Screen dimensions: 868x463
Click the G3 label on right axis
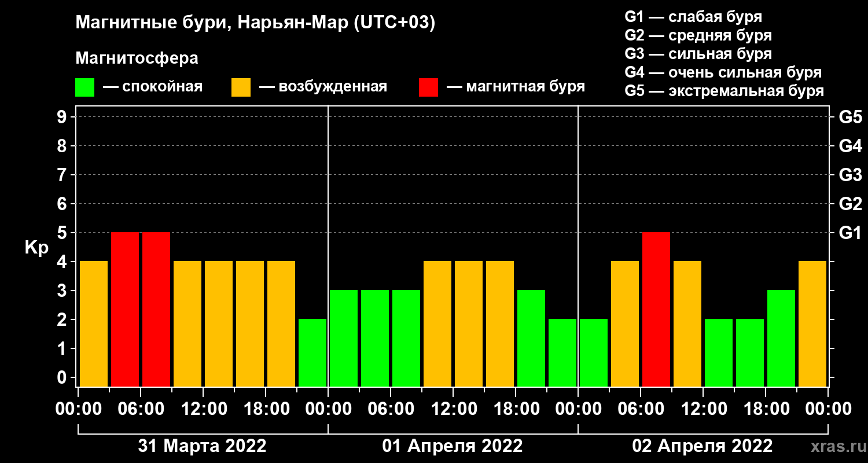[x=850, y=175]
